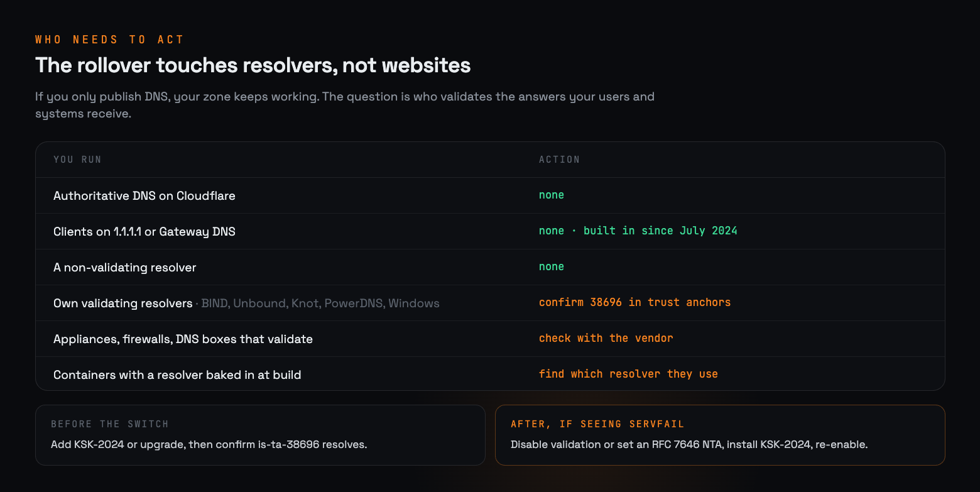Image resolution: width=980 pixels, height=492 pixels.
Task: Click the "ACTION" column header
Action: [x=559, y=160]
